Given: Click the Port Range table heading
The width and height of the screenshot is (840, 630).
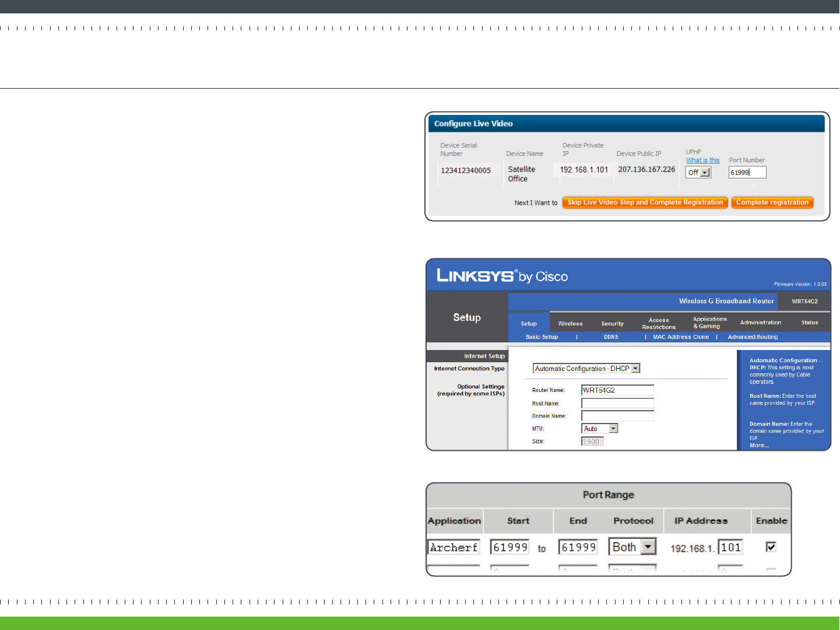Looking at the screenshot, I should (x=608, y=495).
